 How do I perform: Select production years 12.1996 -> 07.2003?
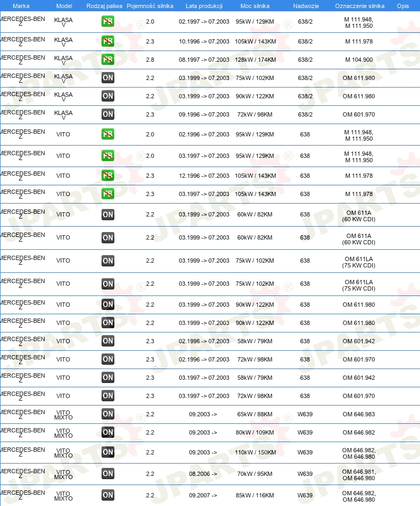tap(204, 176)
